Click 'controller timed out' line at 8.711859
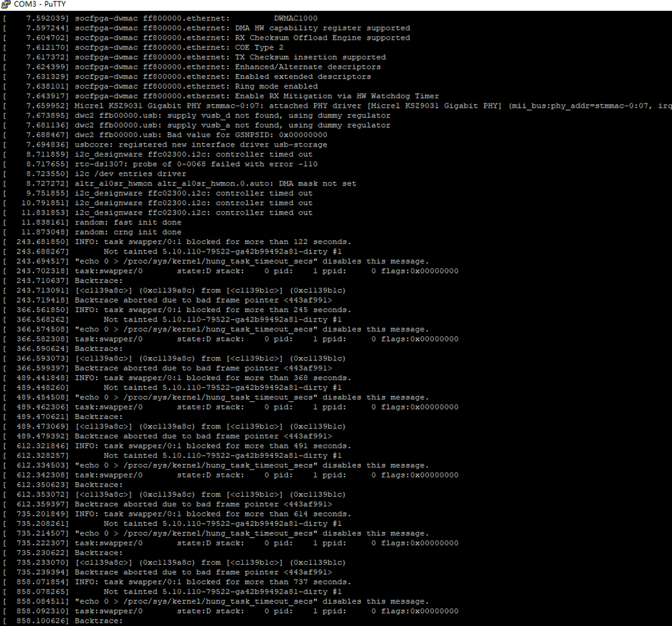The width and height of the screenshot is (672, 626). pos(157,154)
